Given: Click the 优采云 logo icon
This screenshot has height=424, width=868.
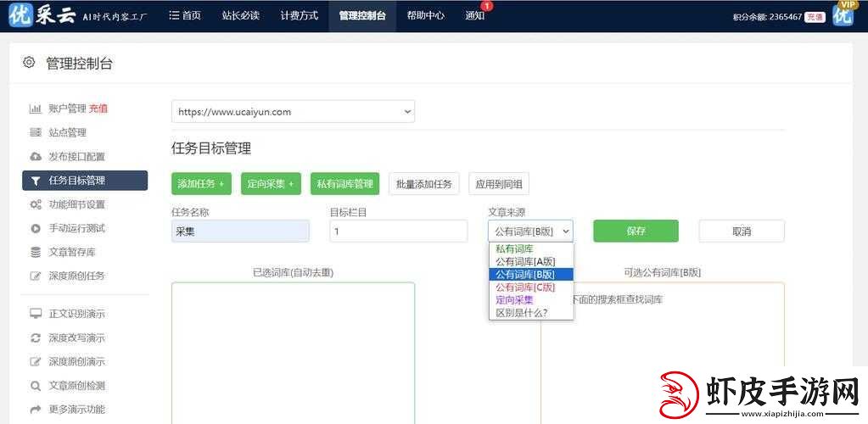Looking at the screenshot, I should (x=21, y=15).
